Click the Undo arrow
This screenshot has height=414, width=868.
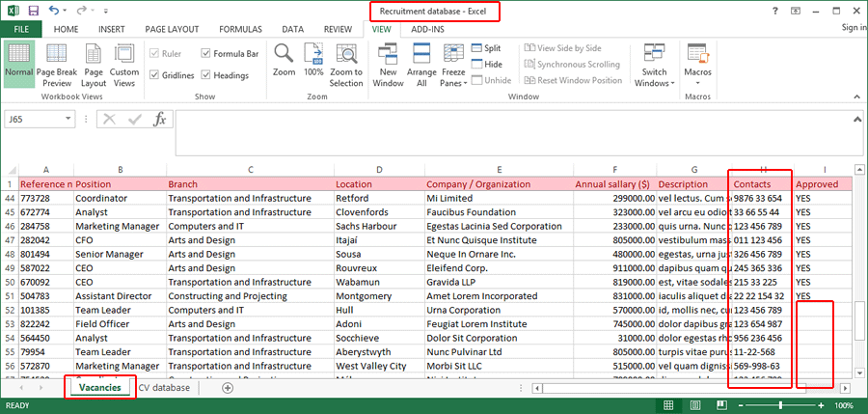54,11
